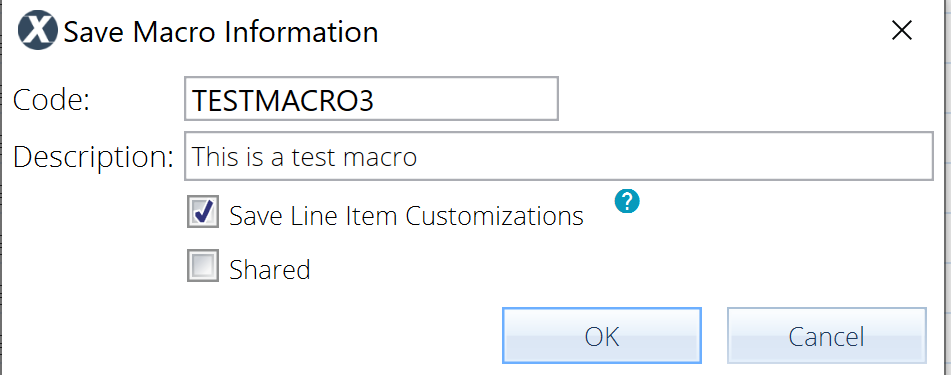The image size is (951, 375).
Task: Click the "Save Line Item Customizations" label text
Action: click(406, 215)
